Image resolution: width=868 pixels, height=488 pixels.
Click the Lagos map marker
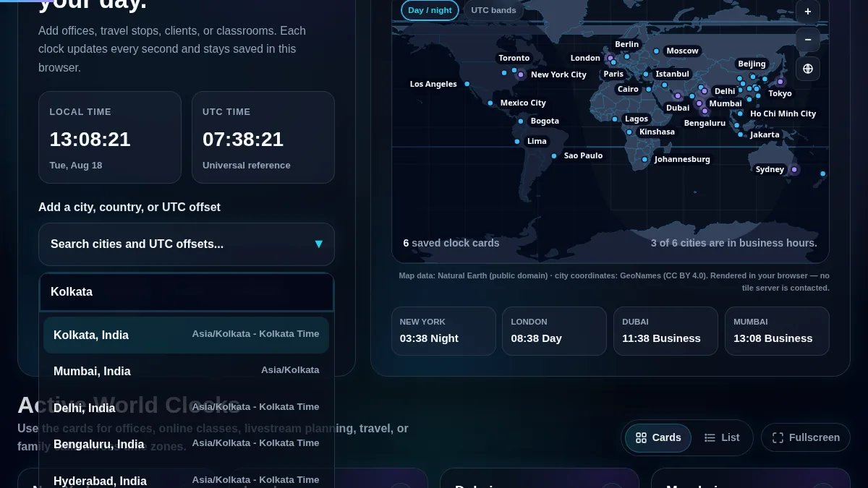tap(615, 119)
